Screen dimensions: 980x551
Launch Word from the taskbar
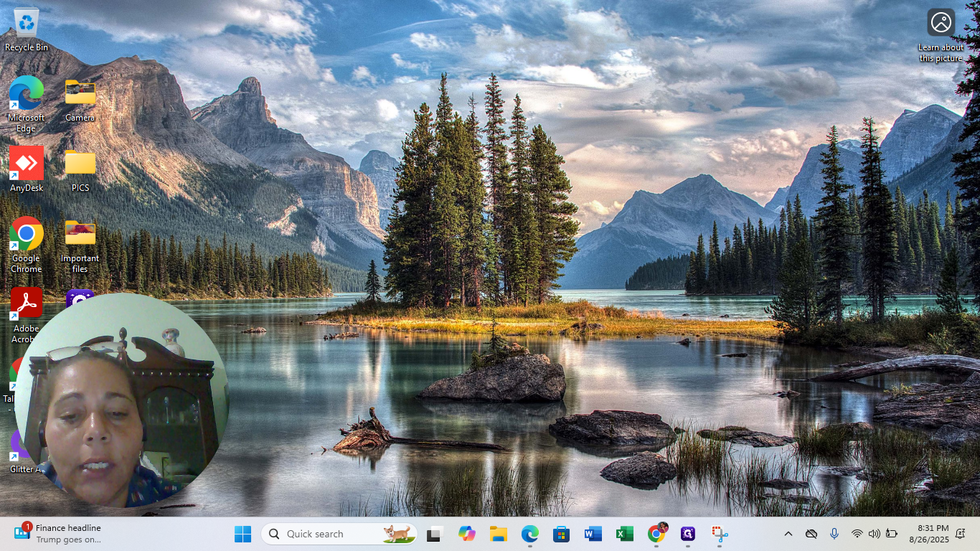593,534
